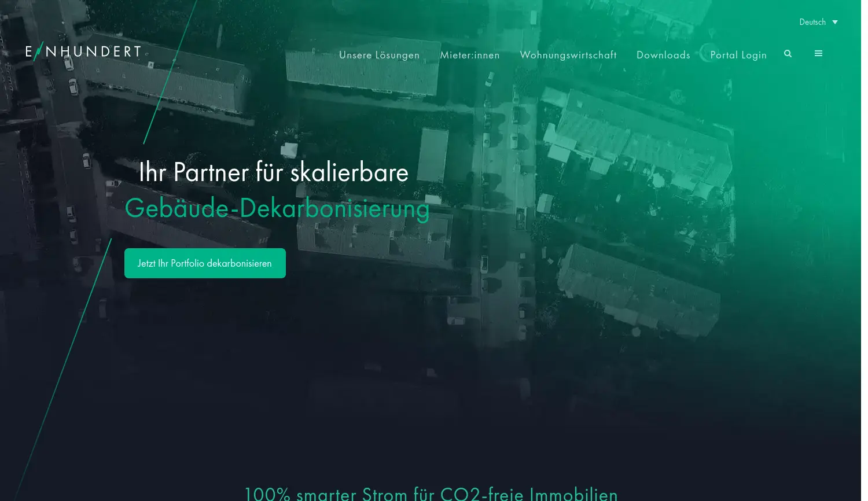Screen dimensions: 868x501
Task: Click the 100% smarter Strom heading
Action: pos(431,493)
